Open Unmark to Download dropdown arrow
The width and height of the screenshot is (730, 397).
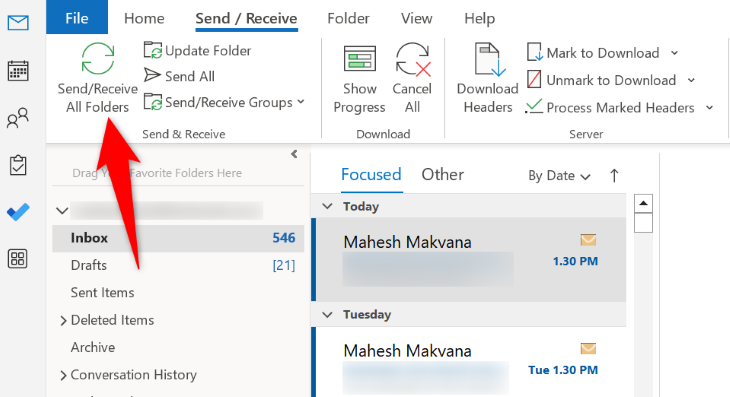tap(691, 81)
